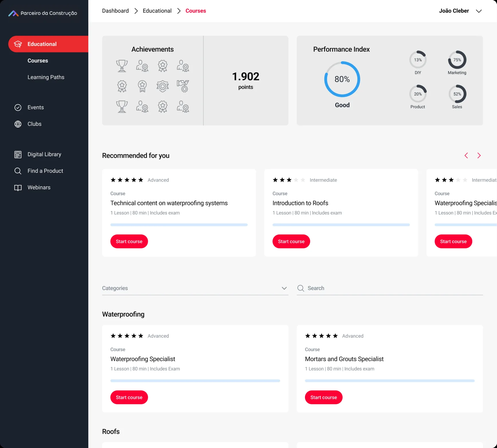Click the Find a Product magnifier icon

tap(18, 171)
